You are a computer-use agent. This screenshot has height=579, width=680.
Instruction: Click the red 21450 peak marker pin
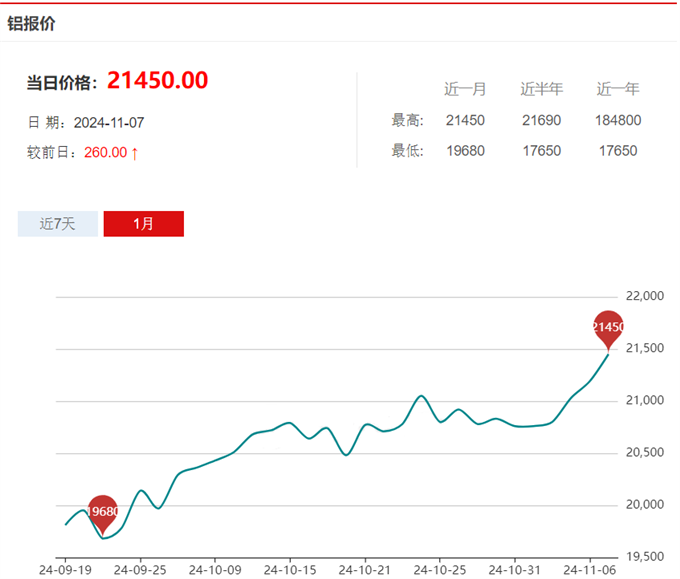coord(608,327)
